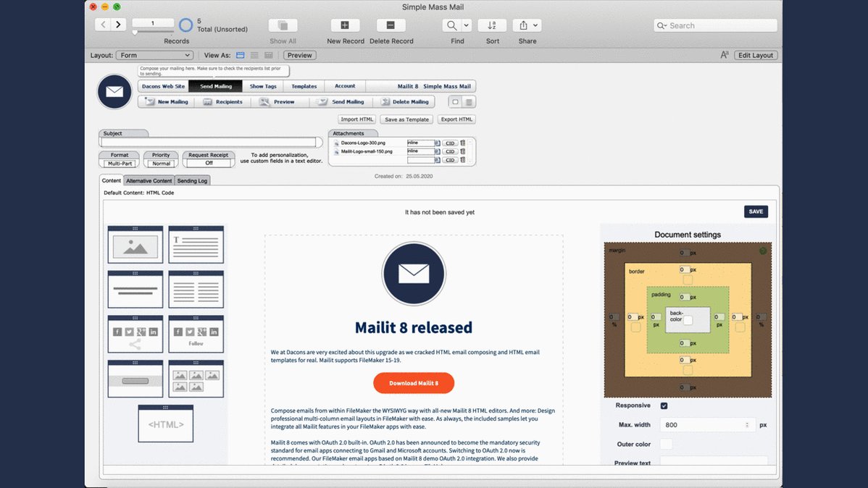Switch to List view icon
868x488 pixels.
point(254,55)
